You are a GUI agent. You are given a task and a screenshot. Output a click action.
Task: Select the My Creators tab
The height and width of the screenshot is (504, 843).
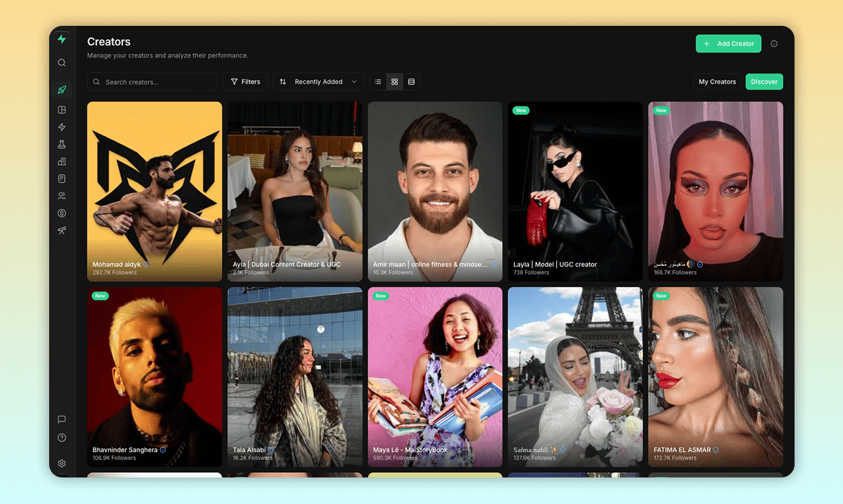718,81
